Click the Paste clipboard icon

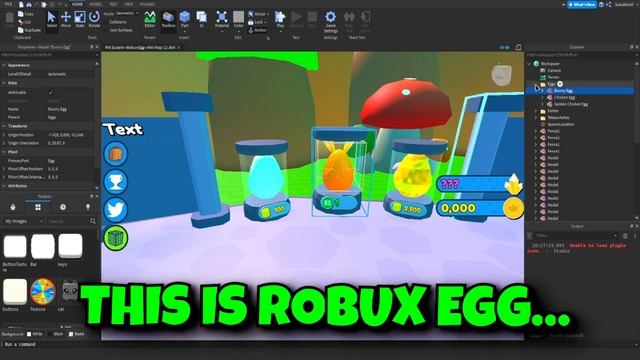pos(9,19)
